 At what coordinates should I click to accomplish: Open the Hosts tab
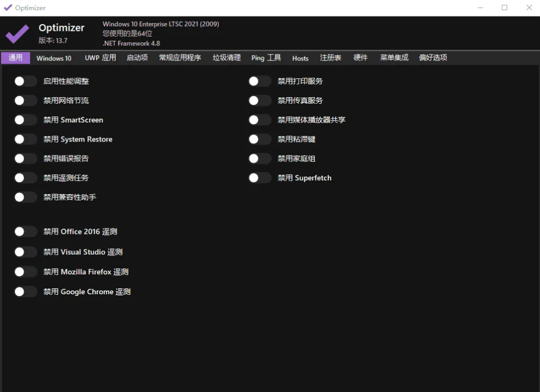coord(300,58)
